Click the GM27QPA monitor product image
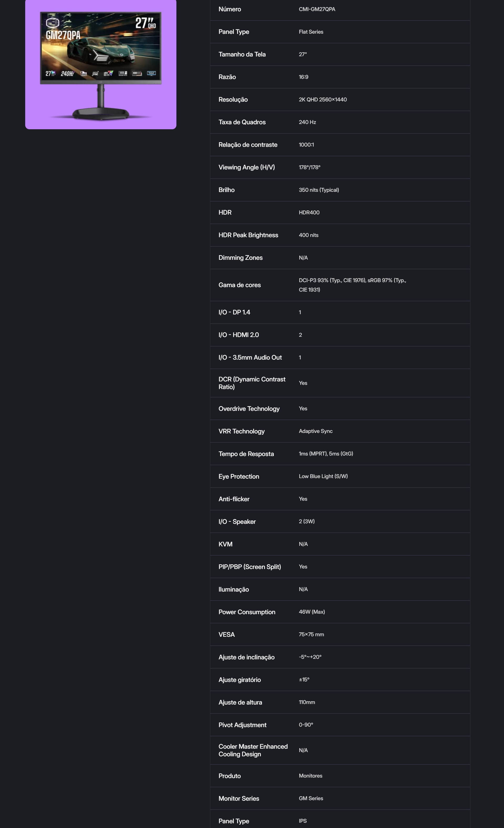The height and width of the screenshot is (828, 504). (101, 64)
